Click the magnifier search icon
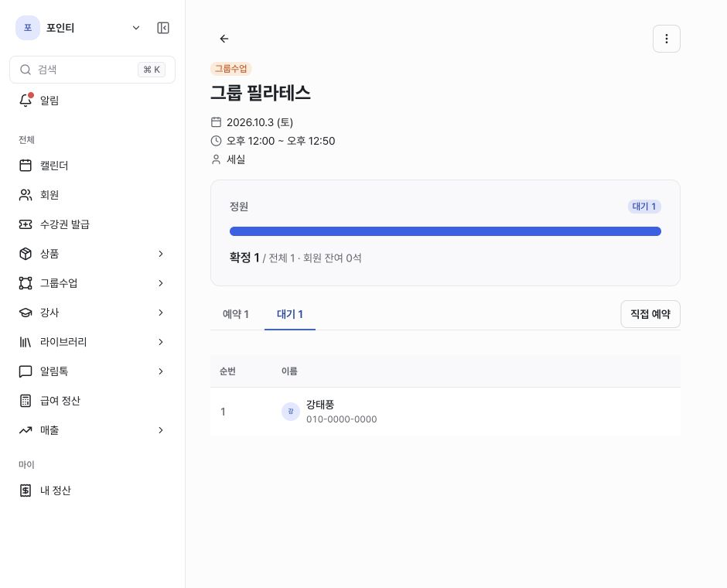Viewport: 727px width, 588px height. 26,70
